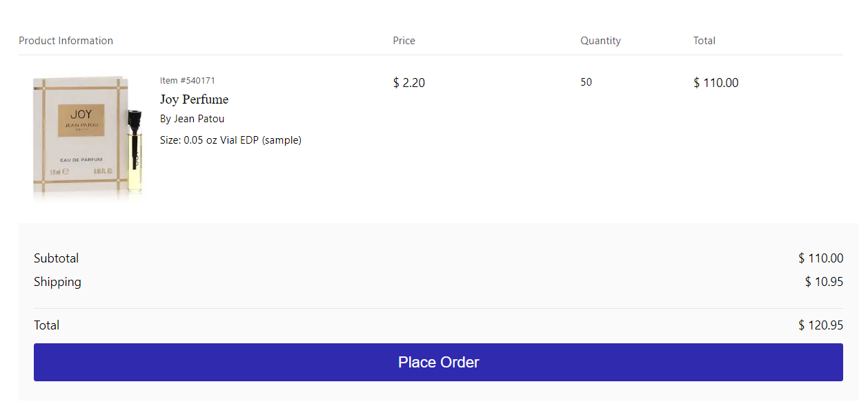Select the Item #540171 label
The height and width of the screenshot is (402, 868).
coord(188,81)
